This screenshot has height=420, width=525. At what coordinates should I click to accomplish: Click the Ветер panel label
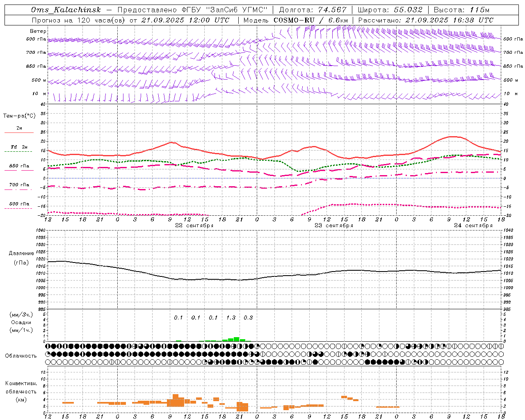coord(38,31)
